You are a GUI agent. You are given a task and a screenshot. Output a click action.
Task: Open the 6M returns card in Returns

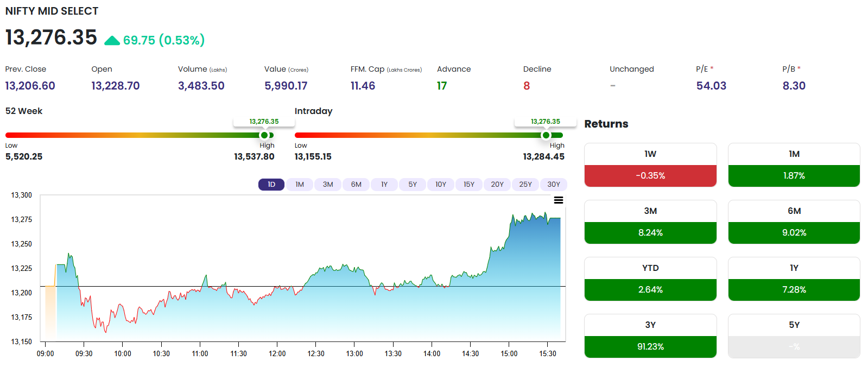[794, 222]
